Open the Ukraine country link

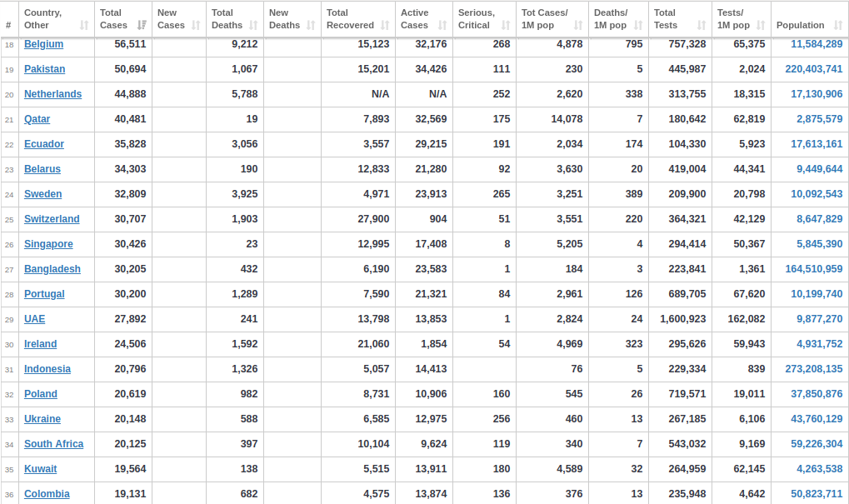click(42, 418)
